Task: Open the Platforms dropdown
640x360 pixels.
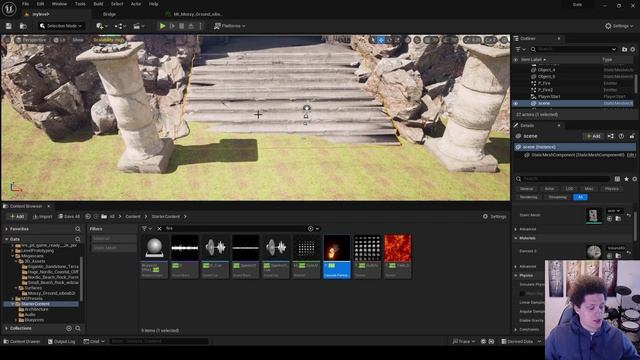Action: (229, 26)
